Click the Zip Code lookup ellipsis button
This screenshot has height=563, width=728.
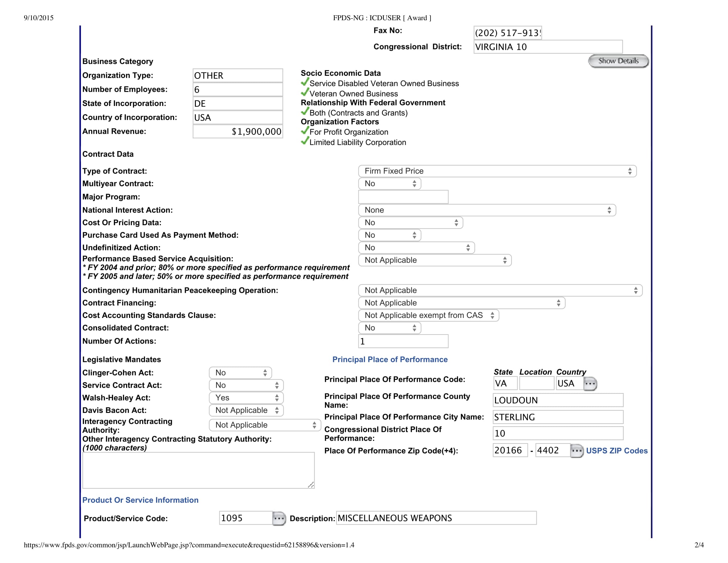pyautogui.click(x=576, y=451)
